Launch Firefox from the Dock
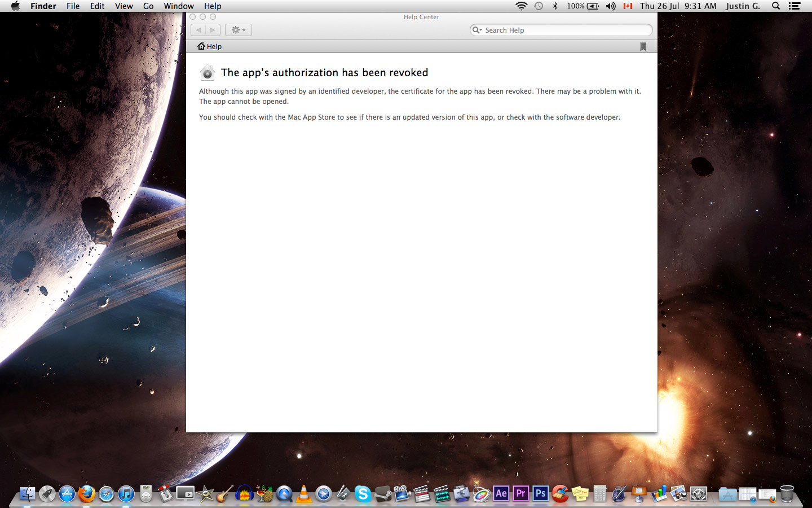This screenshot has height=508, width=812. [x=86, y=493]
